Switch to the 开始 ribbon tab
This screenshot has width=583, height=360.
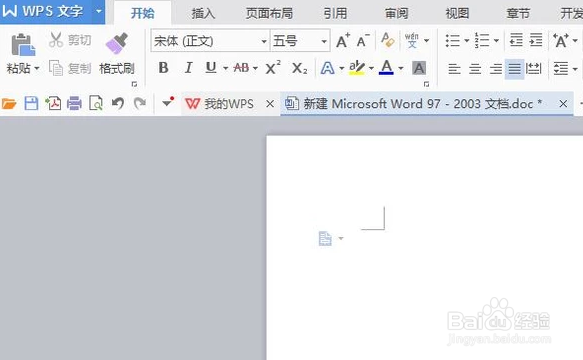(x=143, y=13)
